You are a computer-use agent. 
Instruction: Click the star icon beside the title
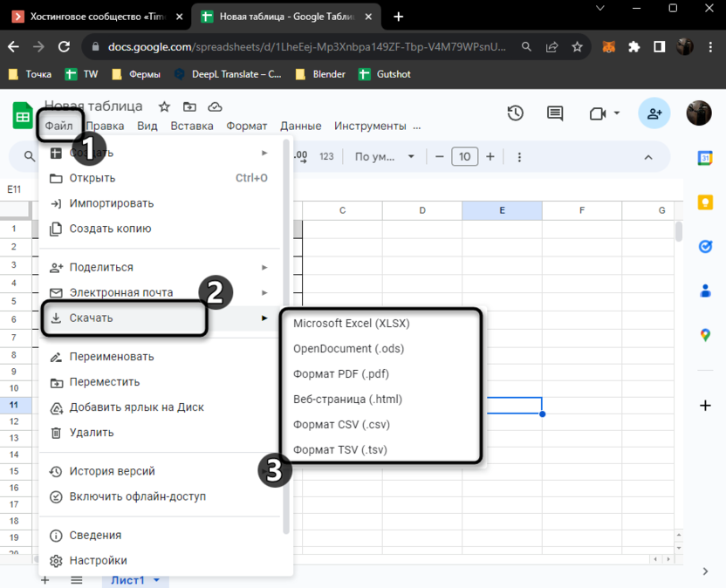pos(164,106)
